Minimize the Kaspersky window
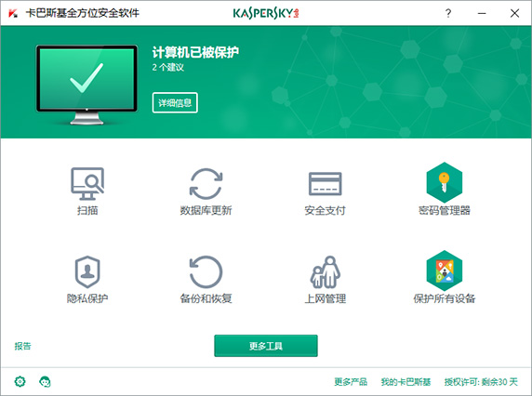The height and width of the screenshot is (396, 532). click(x=482, y=13)
